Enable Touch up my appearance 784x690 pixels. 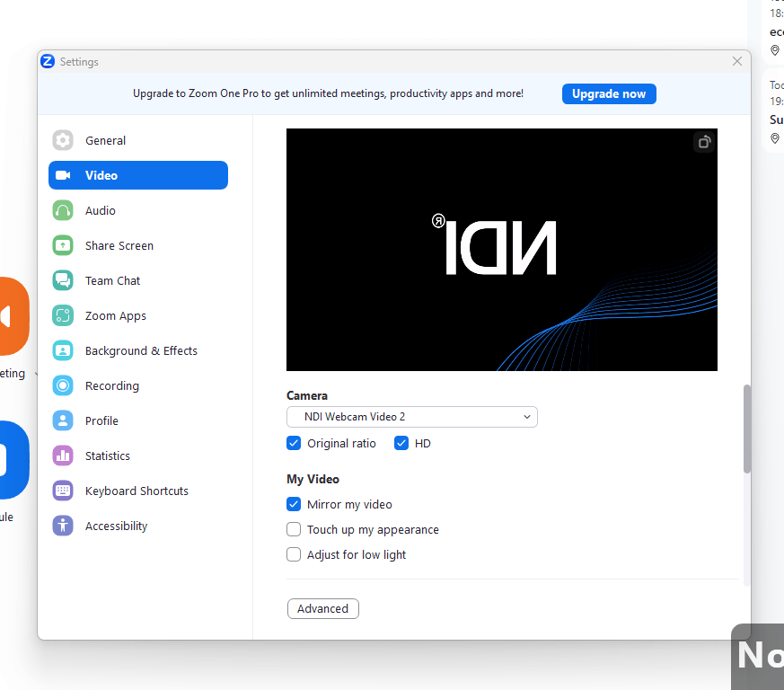[x=294, y=529]
